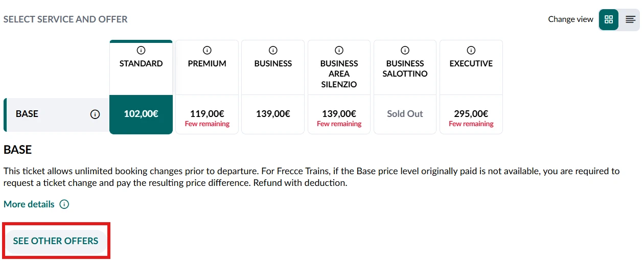Choose Business Area Silenzio 139,00€ fare
Image resolution: width=644 pixels, height=261 pixels.
click(339, 114)
